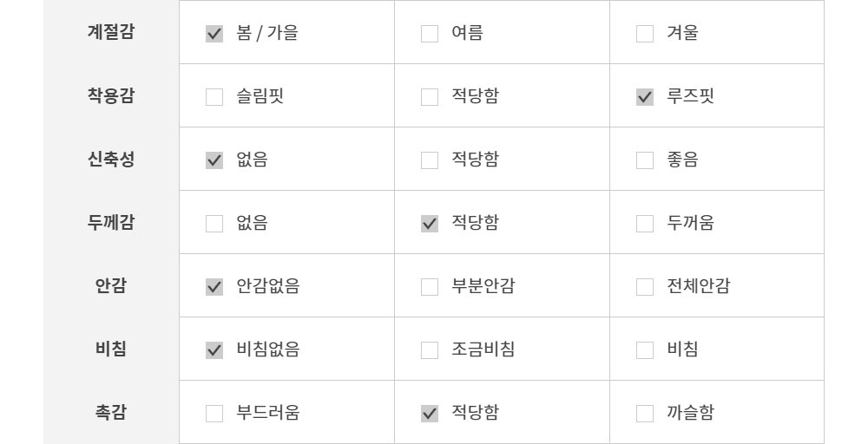Check the 조금비침 checkbox
868x444 pixels.
click(x=430, y=350)
